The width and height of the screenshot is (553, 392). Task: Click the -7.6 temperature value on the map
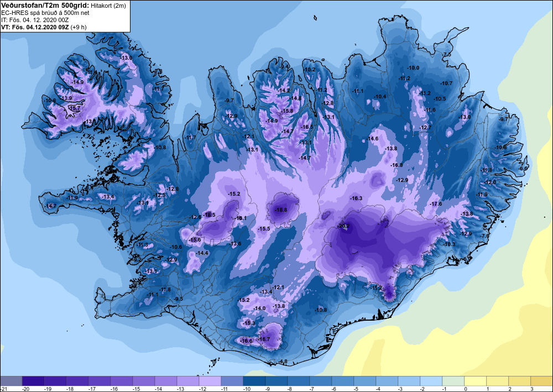[486, 236]
